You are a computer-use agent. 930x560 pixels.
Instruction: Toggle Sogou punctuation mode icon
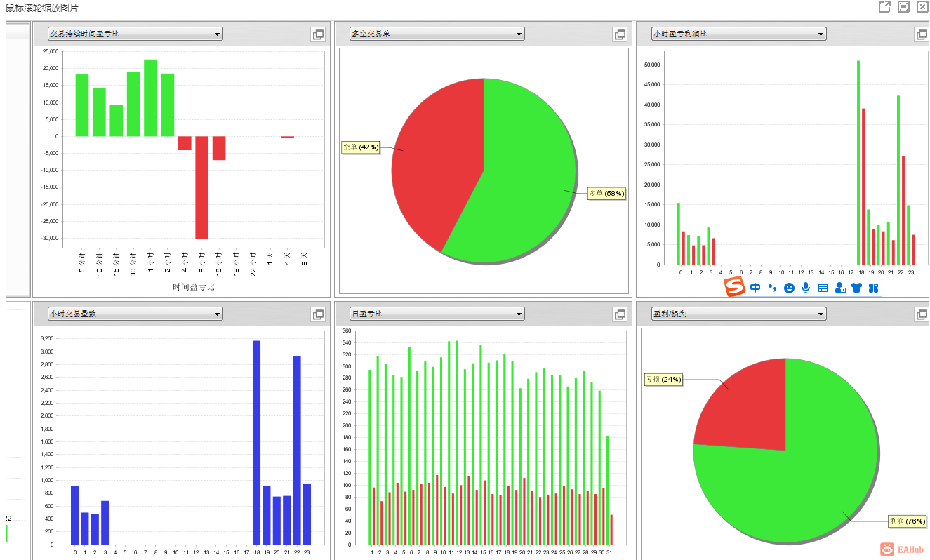(x=772, y=288)
